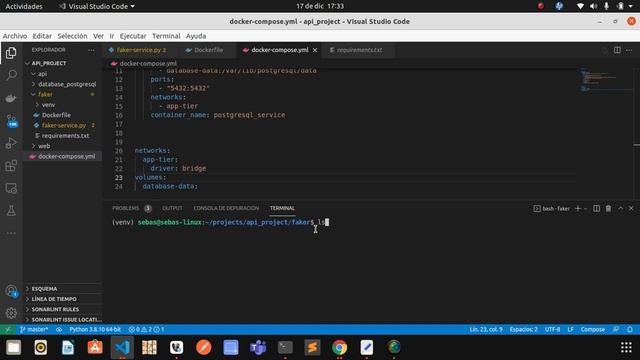Open errors and warnings count
640x360 pixels.
(146, 329)
